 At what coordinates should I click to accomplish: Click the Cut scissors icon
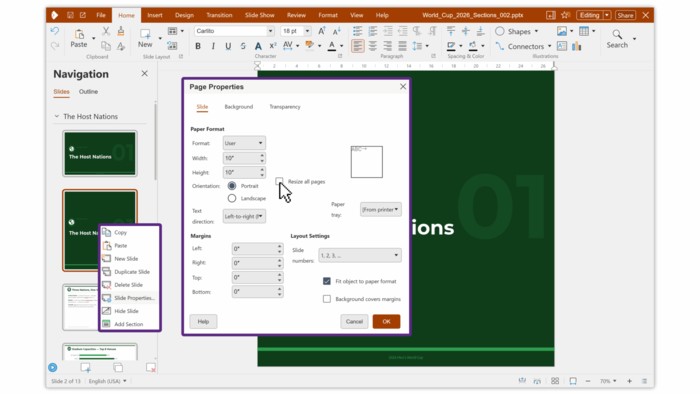106,31
